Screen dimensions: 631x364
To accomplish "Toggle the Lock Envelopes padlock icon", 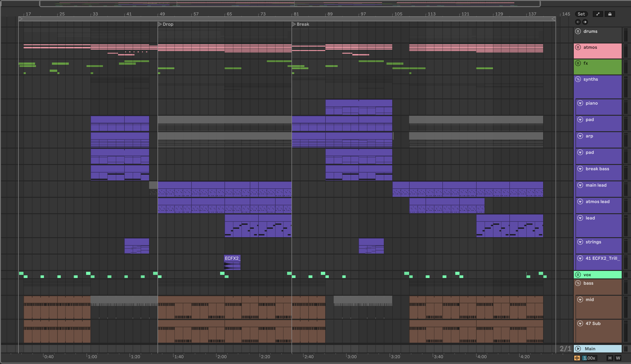I will click(x=610, y=14).
